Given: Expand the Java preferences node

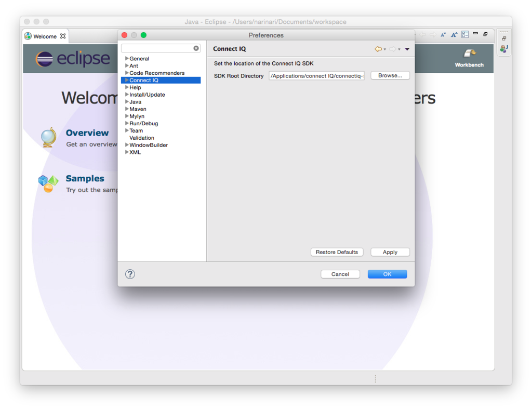Looking at the screenshot, I should 127,101.
